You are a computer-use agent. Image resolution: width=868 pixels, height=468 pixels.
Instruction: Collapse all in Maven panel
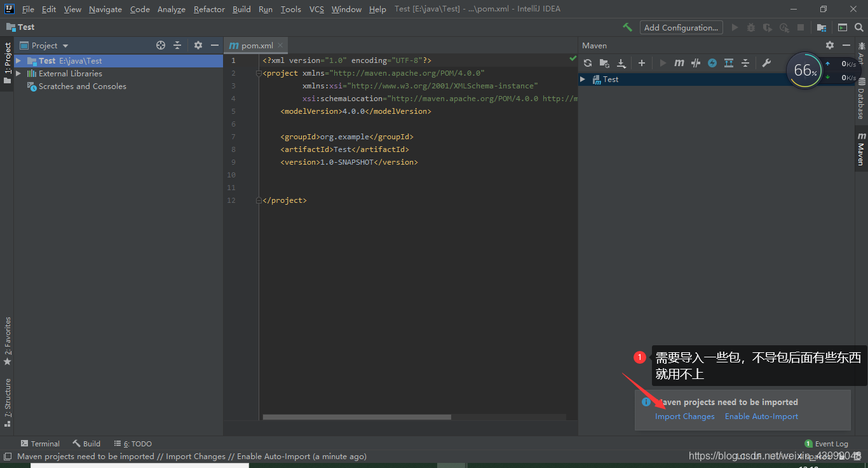tap(745, 63)
